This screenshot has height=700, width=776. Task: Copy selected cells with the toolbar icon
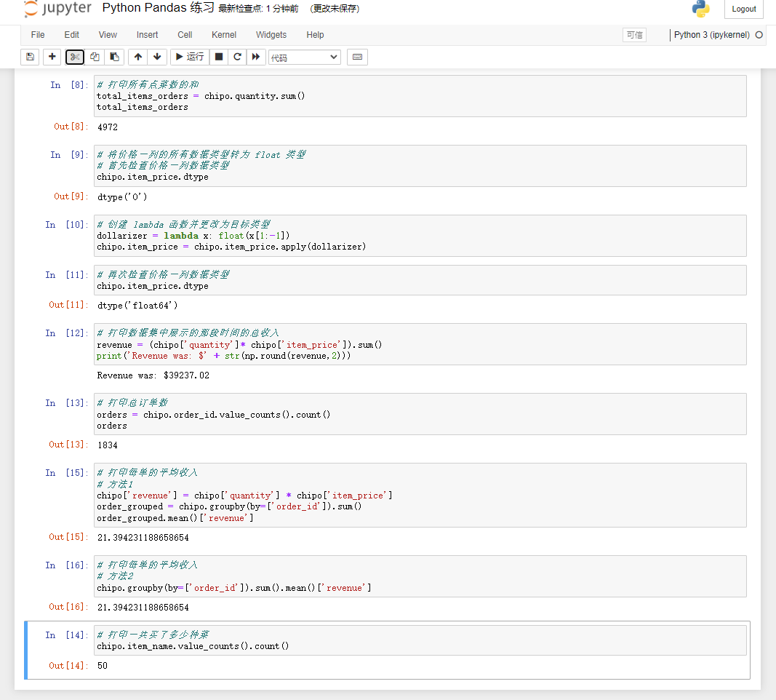95,57
